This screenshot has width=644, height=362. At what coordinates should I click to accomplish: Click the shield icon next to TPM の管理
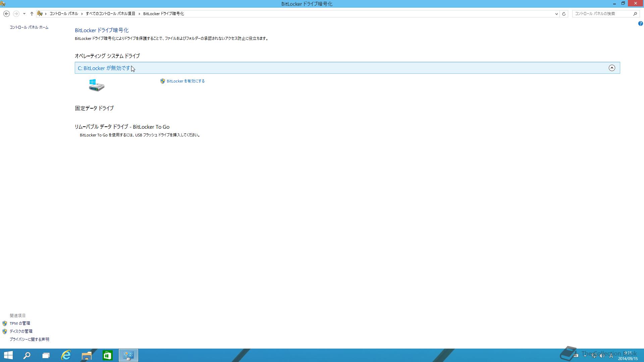click(x=5, y=323)
